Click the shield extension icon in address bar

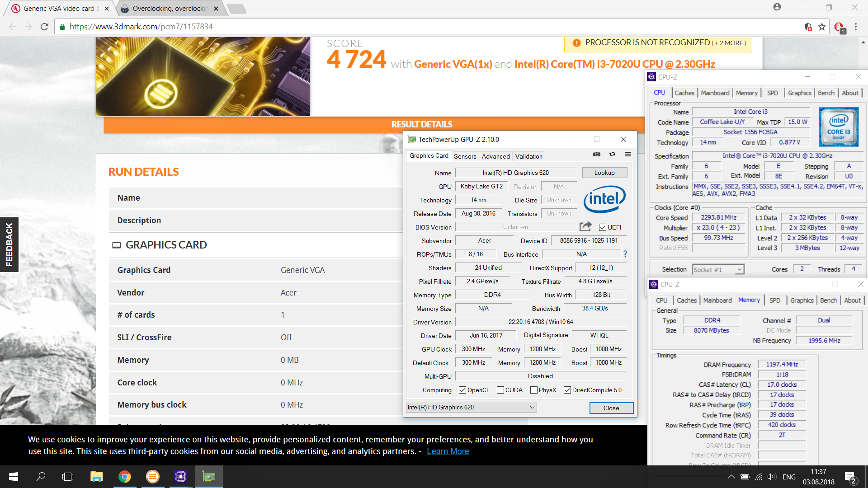[x=808, y=27]
